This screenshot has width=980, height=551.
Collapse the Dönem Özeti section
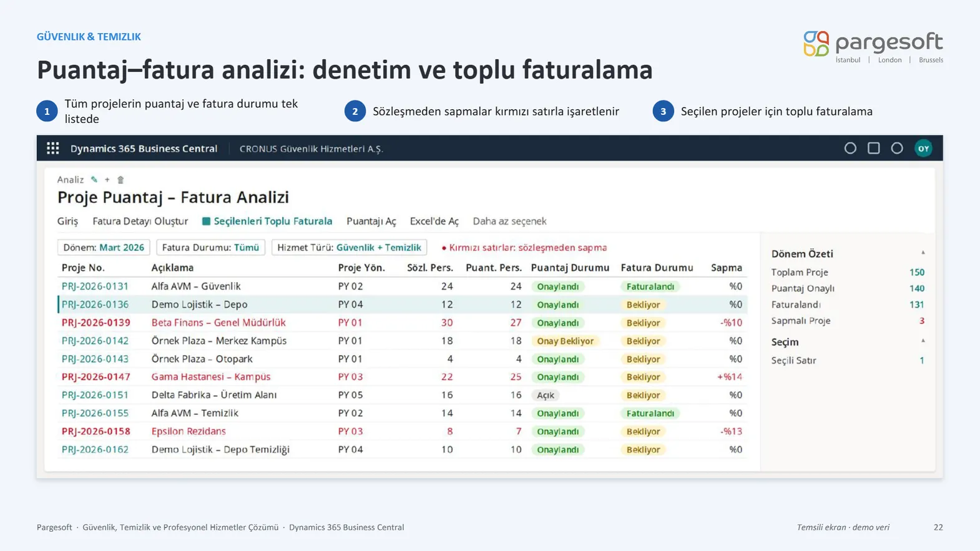923,253
